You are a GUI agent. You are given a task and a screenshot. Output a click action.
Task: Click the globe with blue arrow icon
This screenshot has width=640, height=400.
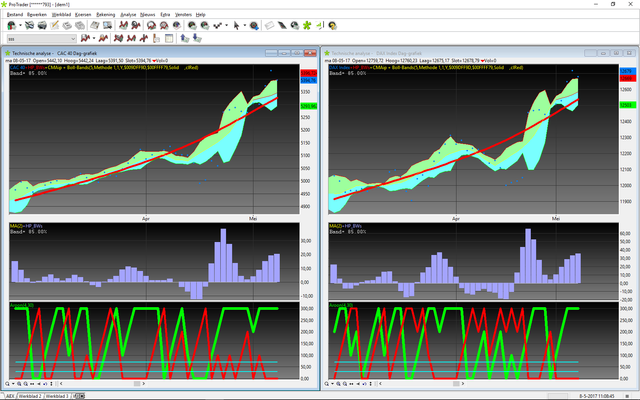pos(254,26)
